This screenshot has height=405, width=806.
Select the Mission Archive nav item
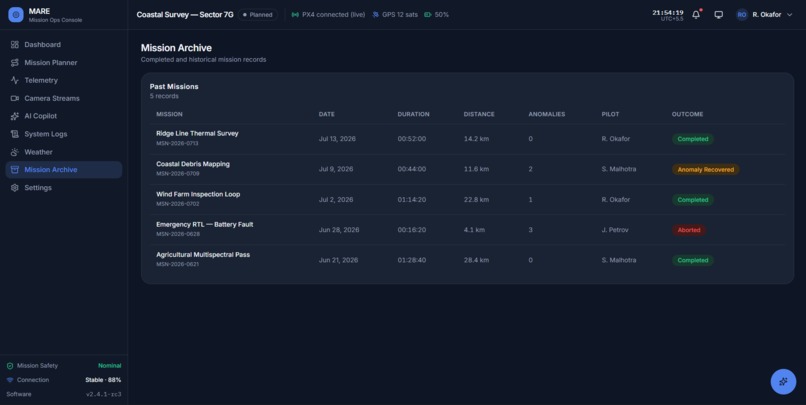click(64, 170)
